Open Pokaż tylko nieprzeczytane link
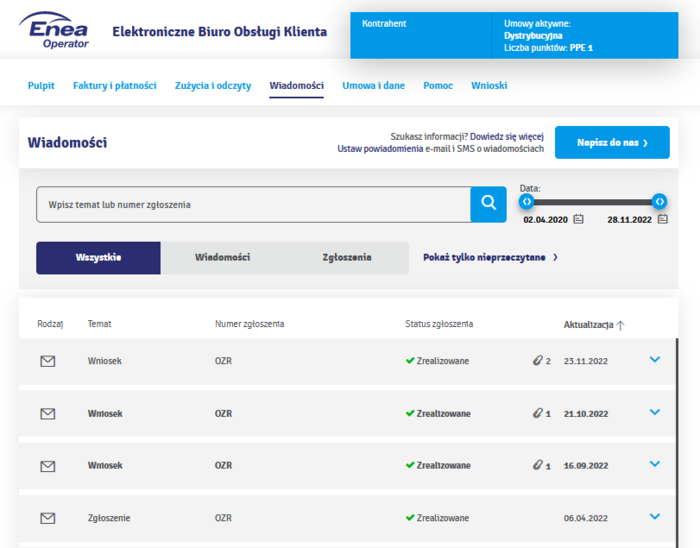 [490, 257]
